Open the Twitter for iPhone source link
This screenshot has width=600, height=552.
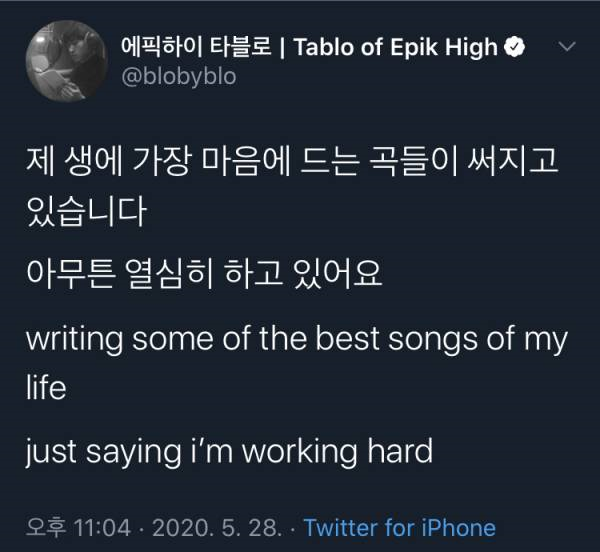[x=399, y=527]
